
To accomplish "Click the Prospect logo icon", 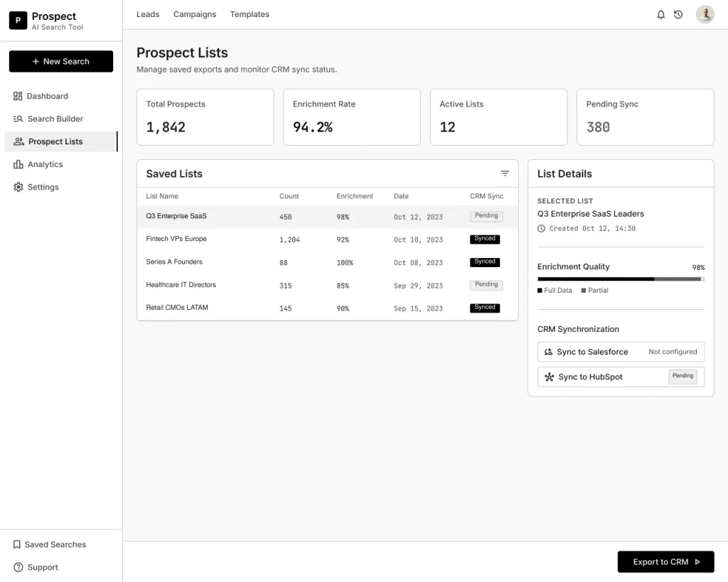I will coord(18,21).
